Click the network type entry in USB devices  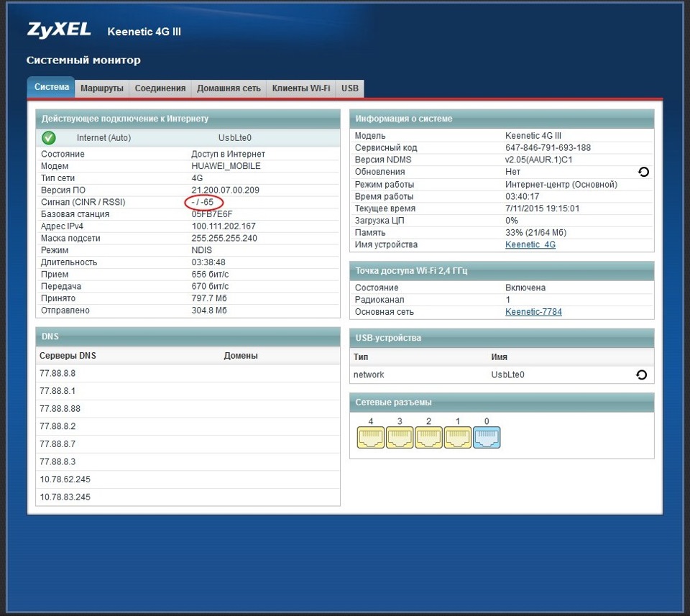(369, 374)
